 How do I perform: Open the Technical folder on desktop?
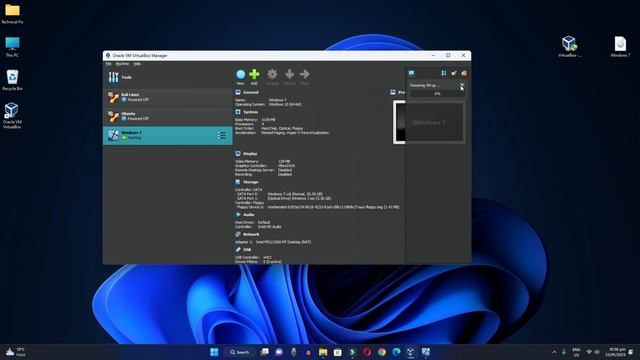12,13
